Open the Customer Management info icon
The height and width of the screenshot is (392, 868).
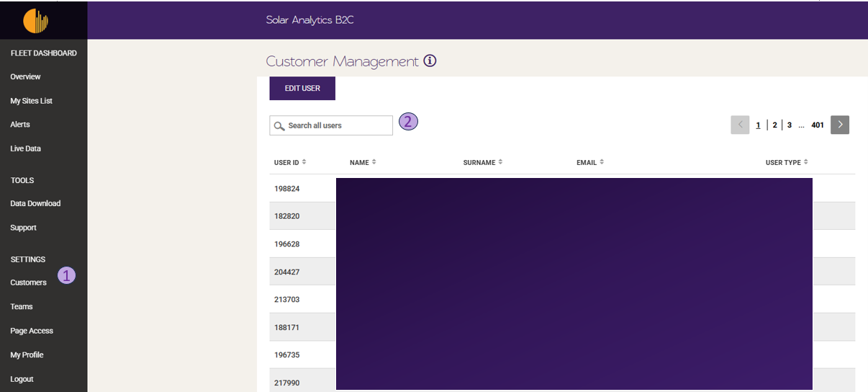[430, 61]
